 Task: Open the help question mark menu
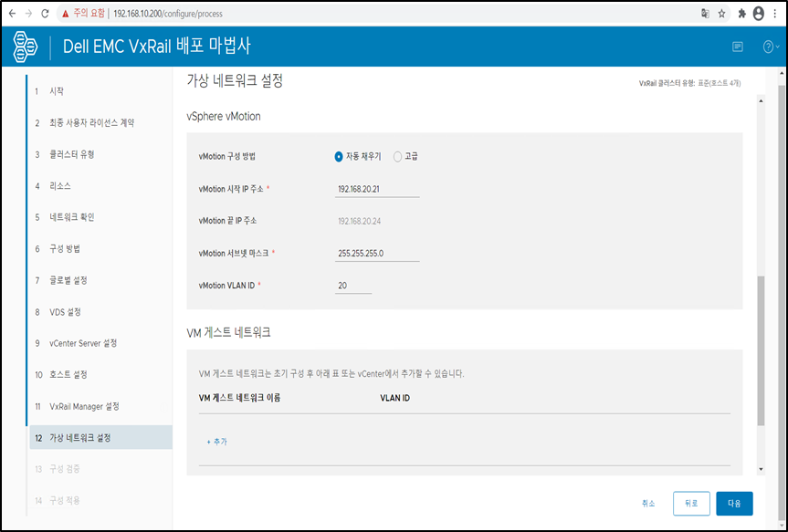pyautogui.click(x=771, y=47)
